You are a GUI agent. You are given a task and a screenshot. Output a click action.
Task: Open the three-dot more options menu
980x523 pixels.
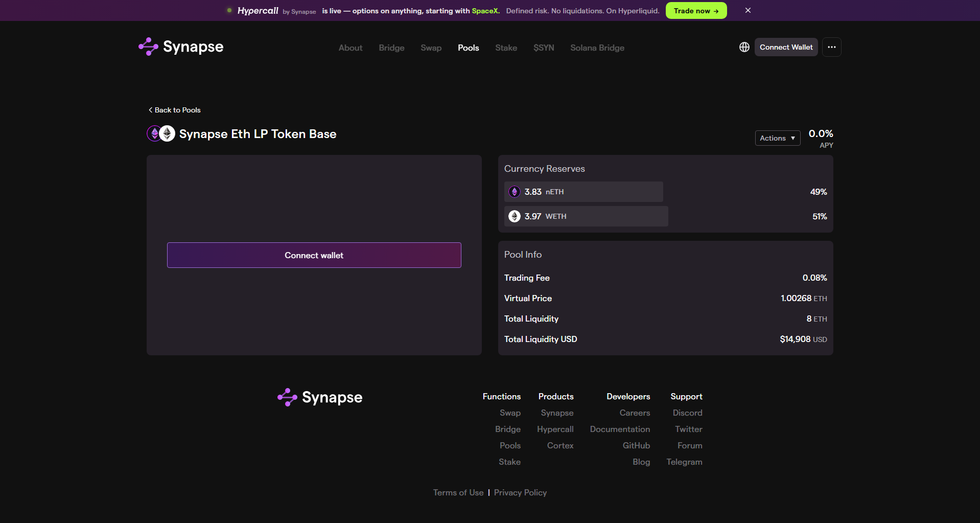[x=832, y=47]
